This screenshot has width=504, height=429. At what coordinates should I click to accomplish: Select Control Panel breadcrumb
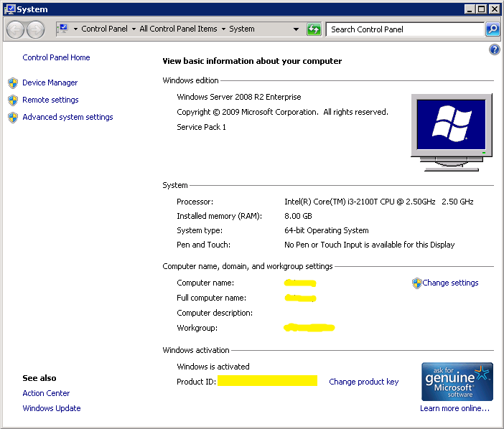(105, 29)
